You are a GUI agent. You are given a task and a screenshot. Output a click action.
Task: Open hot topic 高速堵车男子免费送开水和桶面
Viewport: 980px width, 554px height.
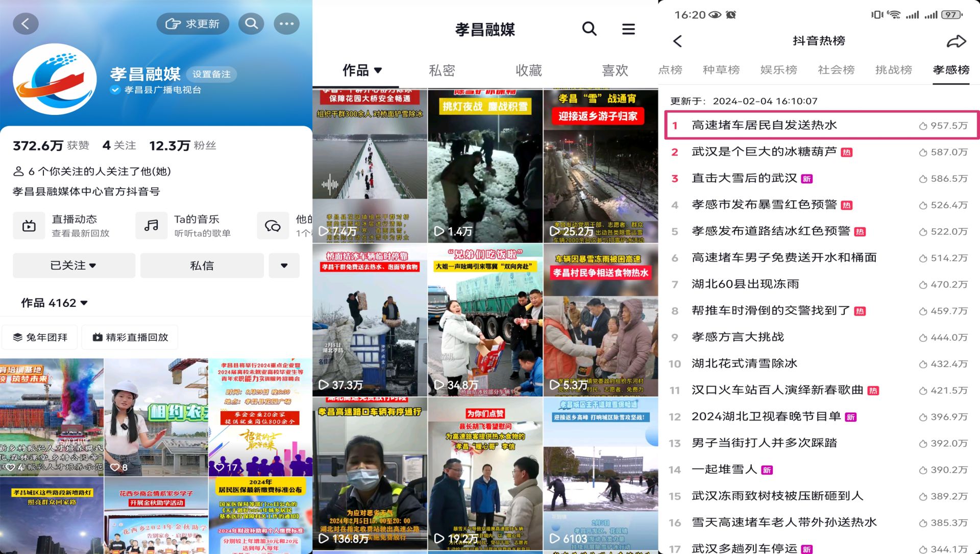tap(821, 258)
